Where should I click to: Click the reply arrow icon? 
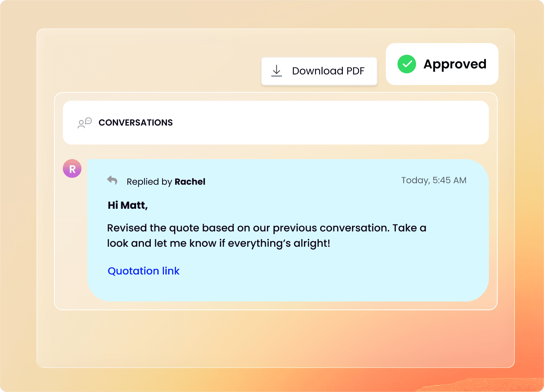point(112,180)
